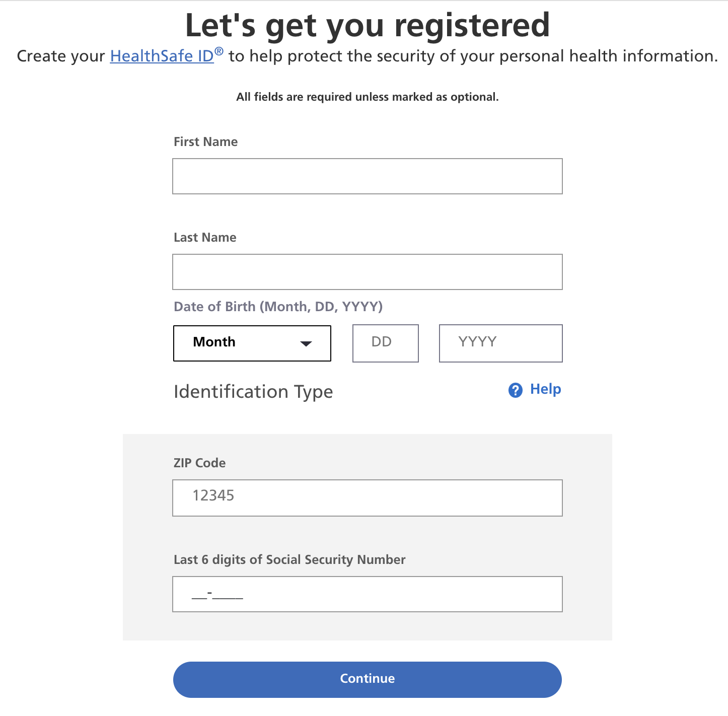Click the "Let's get you registered" heading
This screenshot has height=716, width=728.
tap(367, 25)
